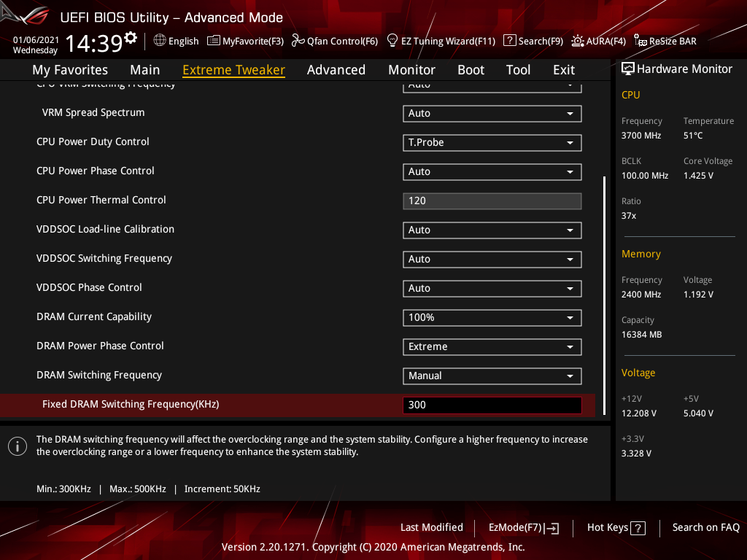Click the CPU temperature 51°C value
The height and width of the screenshot is (560, 747).
693,135
